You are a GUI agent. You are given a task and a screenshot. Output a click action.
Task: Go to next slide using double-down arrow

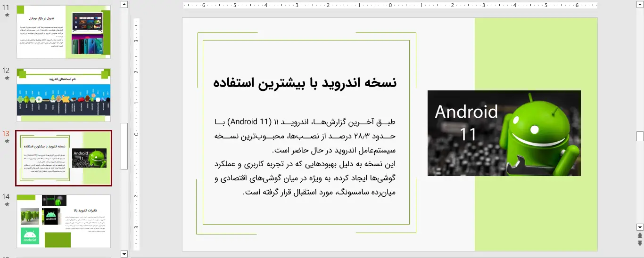pos(640,243)
